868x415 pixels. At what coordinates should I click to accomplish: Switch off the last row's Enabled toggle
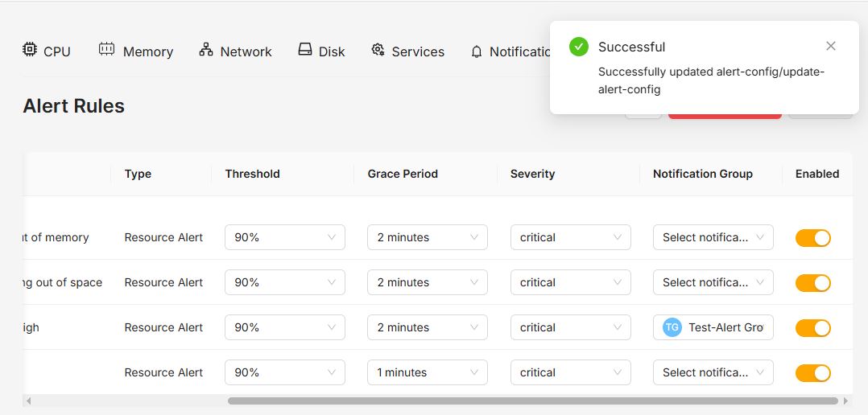812,373
